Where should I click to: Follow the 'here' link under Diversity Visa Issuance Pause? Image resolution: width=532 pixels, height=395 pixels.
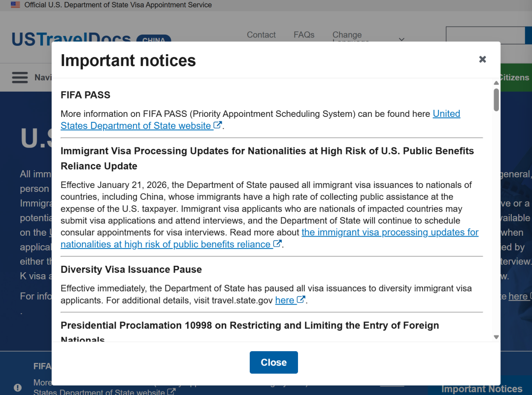(x=285, y=300)
